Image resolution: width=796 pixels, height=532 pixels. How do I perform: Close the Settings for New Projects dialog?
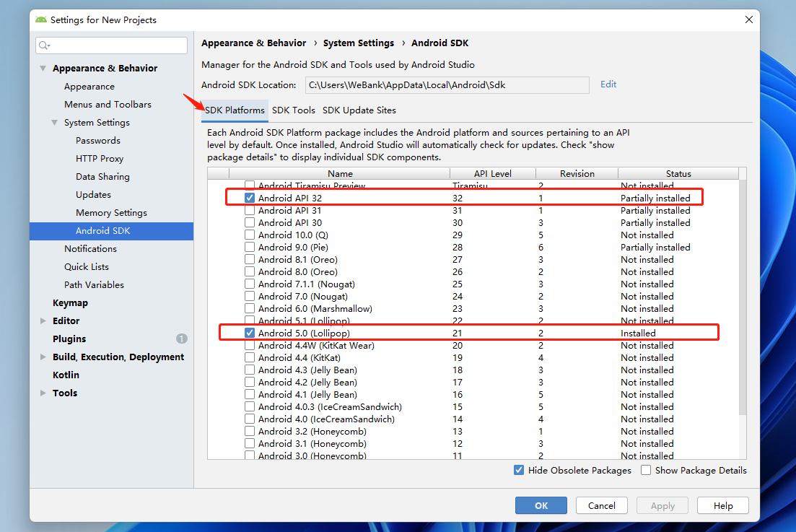tap(749, 19)
